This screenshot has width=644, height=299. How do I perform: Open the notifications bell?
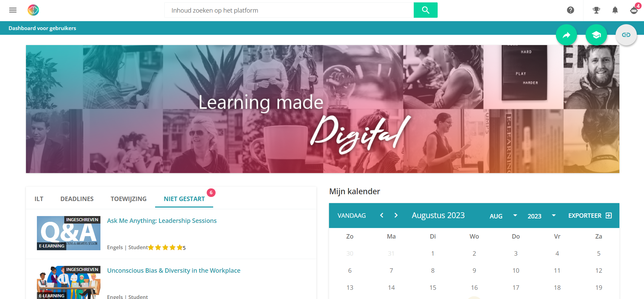coord(615,10)
